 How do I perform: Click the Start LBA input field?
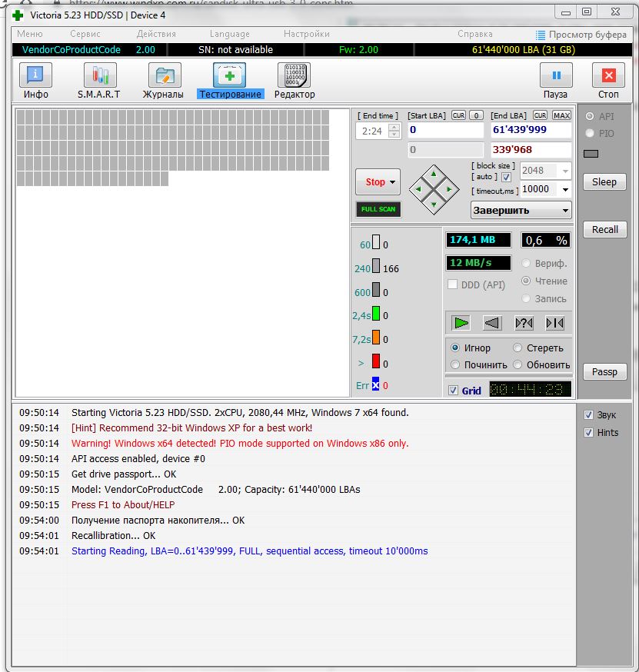click(x=445, y=130)
